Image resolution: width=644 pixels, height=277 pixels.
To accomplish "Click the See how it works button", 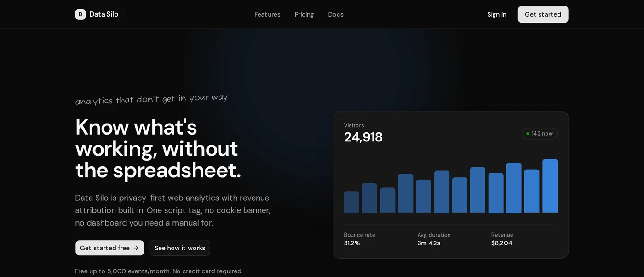I will click(180, 248).
